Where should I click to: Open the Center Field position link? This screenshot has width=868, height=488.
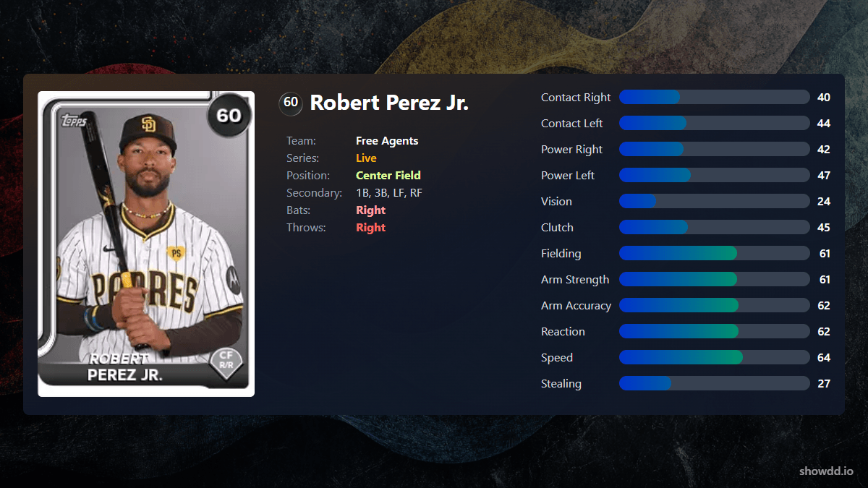[388, 175]
